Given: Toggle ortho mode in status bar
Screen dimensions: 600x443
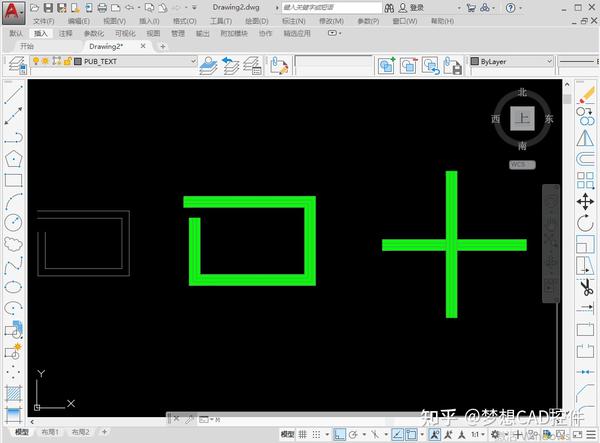Looking at the screenshot, I should (339, 434).
